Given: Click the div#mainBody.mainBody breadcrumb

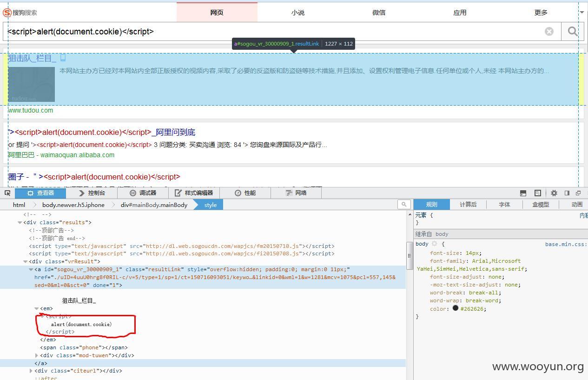Looking at the screenshot, I should 154,205.
